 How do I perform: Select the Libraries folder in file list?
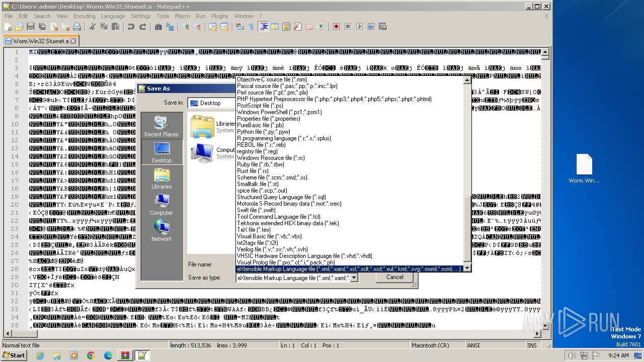(x=213, y=127)
